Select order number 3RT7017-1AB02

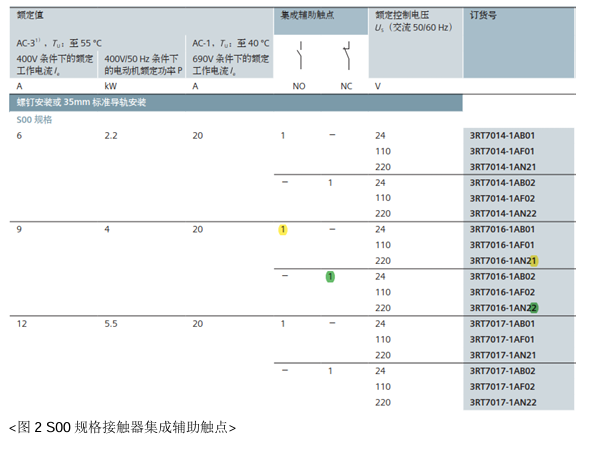coord(502,371)
